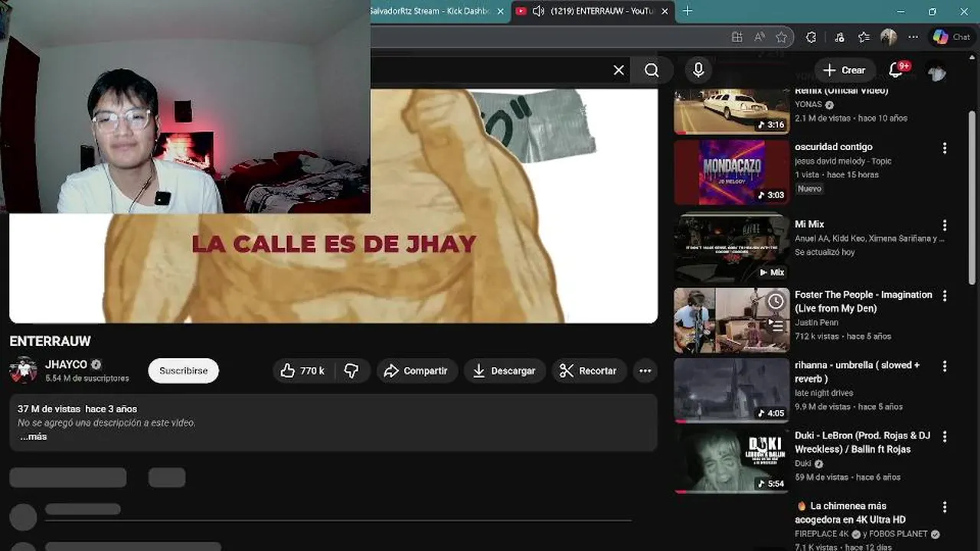Click the page vertical scrollbar
Screen dimensions: 980x551
coord(973,199)
